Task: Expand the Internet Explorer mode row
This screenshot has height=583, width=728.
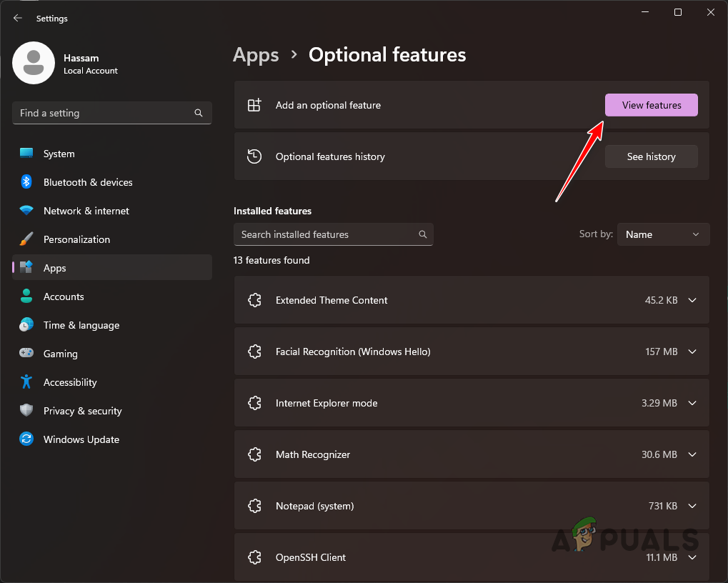Action: [x=692, y=403]
